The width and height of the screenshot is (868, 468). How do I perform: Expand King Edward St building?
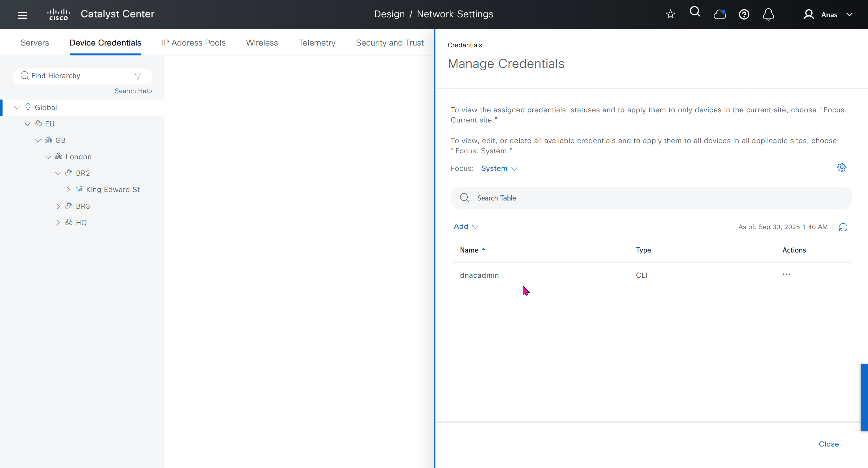tap(68, 189)
